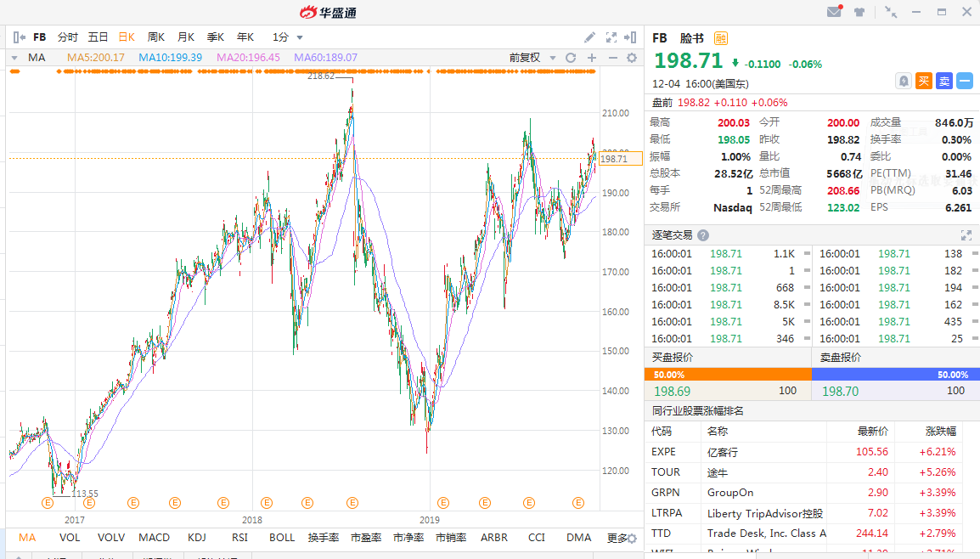Viewport: 980px width, 559px height.
Task: Open the 前复权 adjustment dropdown
Action: (x=532, y=58)
